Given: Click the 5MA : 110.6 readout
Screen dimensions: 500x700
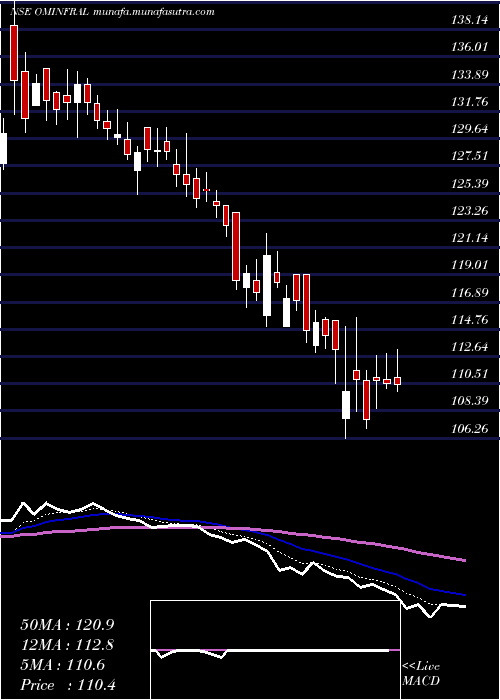Looking at the screenshot, I should pos(62,665).
